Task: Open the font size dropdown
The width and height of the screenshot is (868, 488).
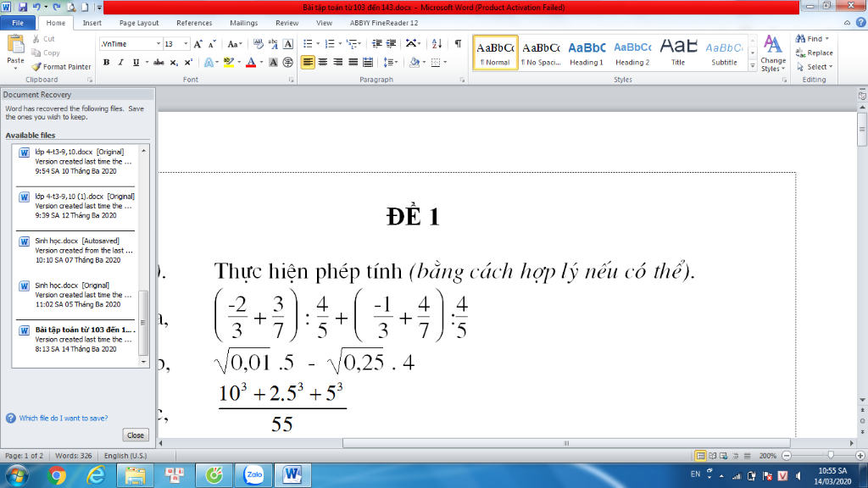Action: pyautogui.click(x=186, y=44)
